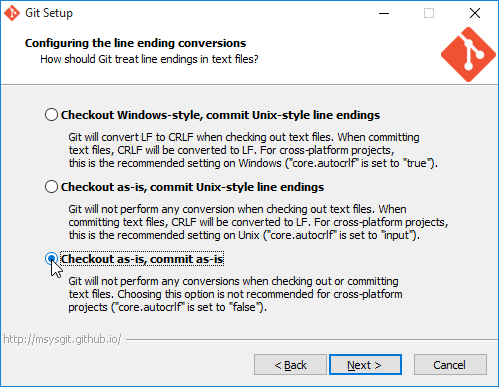The image size is (499, 387).
Task: Proceed with the 'Next >' button
Action: click(x=365, y=365)
